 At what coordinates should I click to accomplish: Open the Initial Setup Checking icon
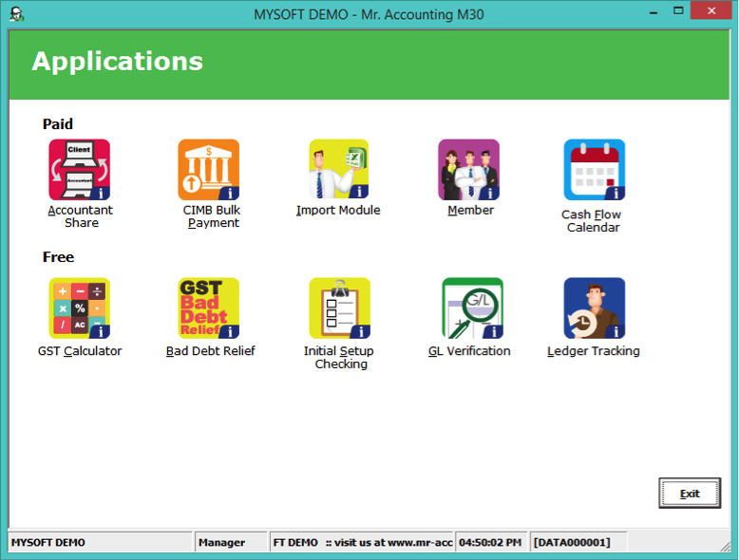coord(339,308)
